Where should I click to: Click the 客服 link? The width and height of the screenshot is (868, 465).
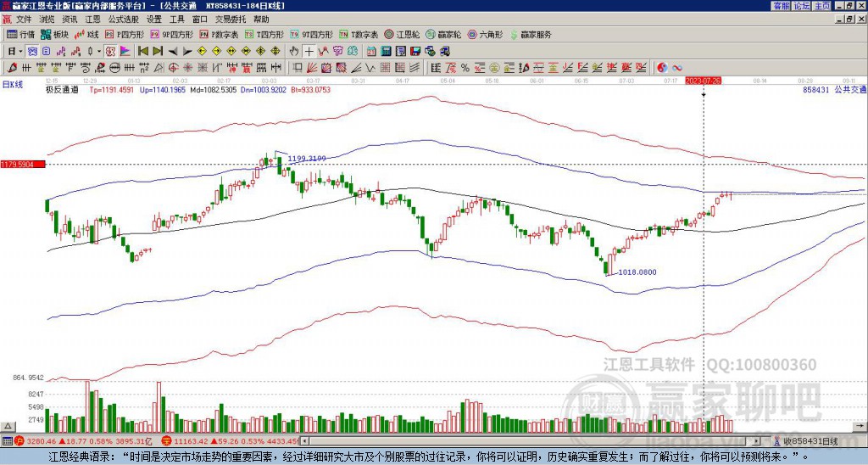pos(781,6)
